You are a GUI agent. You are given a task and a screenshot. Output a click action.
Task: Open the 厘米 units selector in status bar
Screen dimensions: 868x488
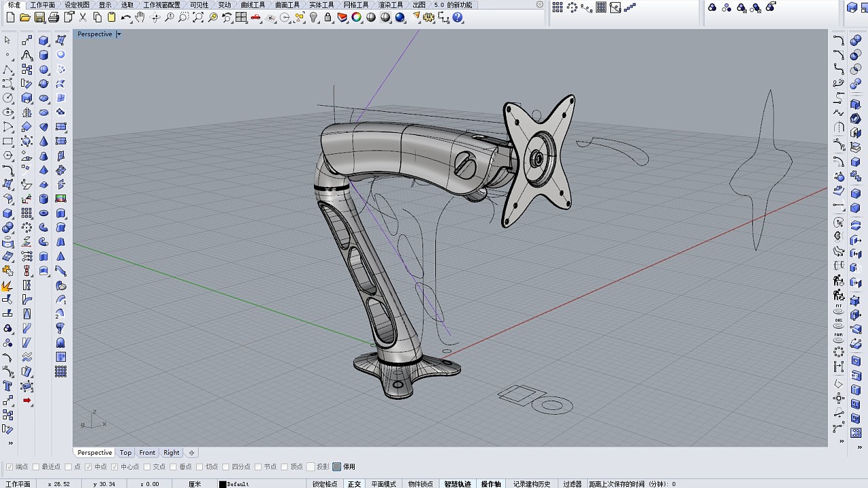[x=195, y=484]
